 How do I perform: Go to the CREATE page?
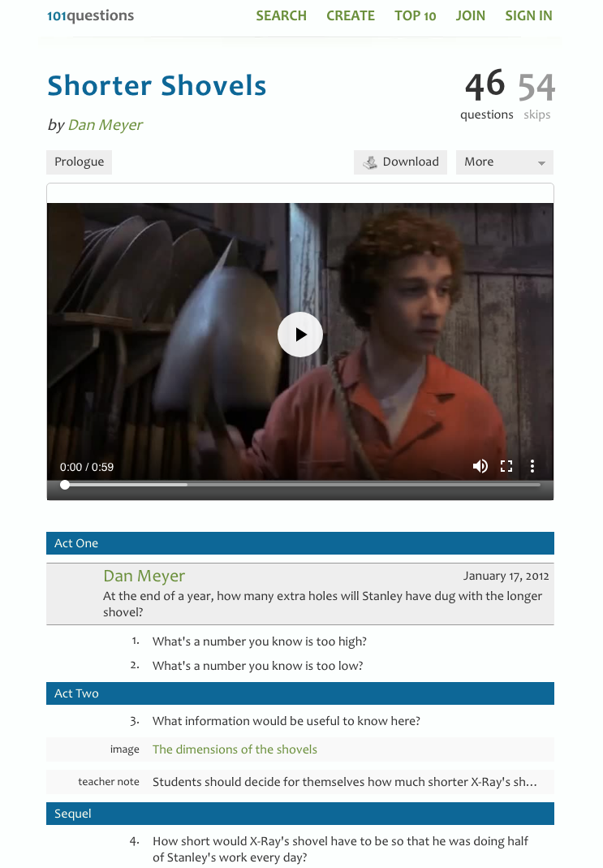(350, 15)
